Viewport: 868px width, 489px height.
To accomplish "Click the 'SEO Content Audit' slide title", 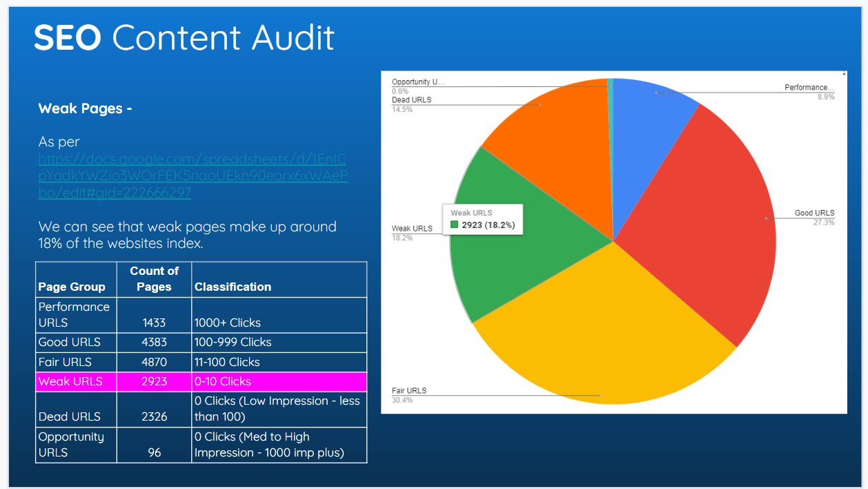I will [x=184, y=37].
